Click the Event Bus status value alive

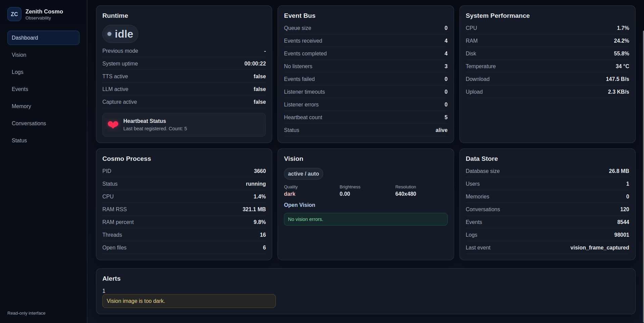click(441, 130)
